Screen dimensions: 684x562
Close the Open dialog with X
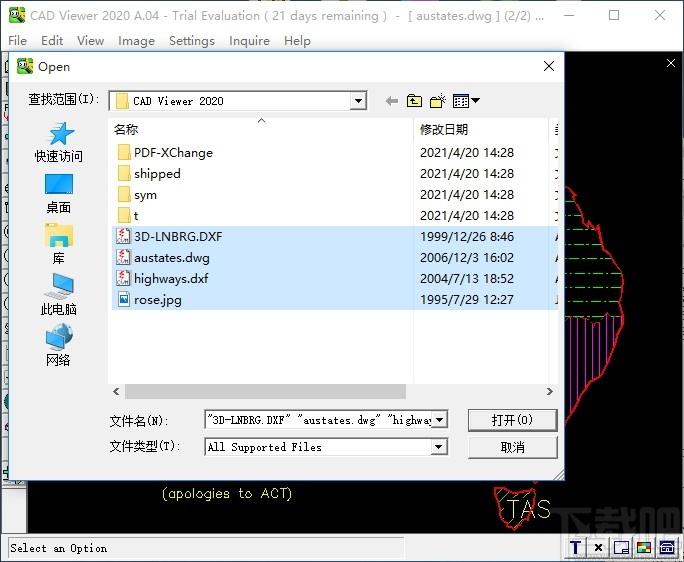click(549, 66)
